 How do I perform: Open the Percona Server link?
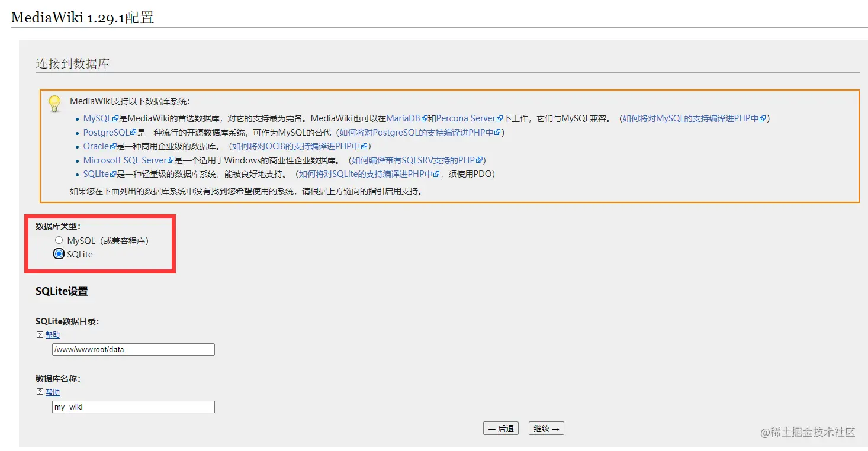[469, 118]
